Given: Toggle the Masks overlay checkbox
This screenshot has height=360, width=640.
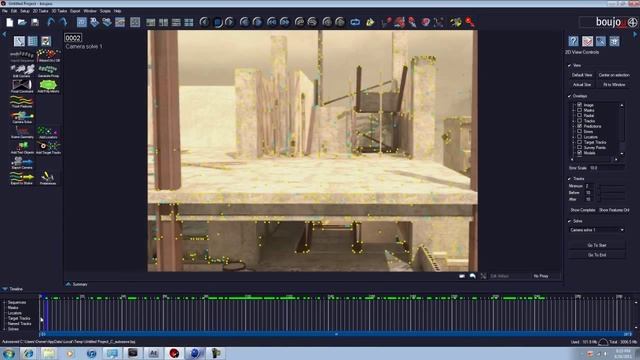Looking at the screenshot, I should tap(580, 110).
